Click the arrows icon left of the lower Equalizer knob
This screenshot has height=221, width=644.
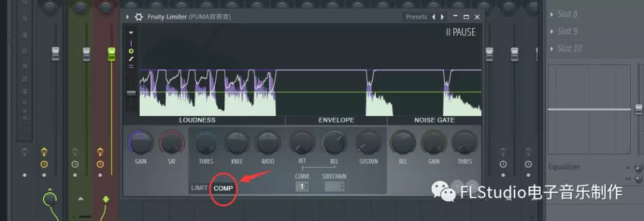pyautogui.click(x=627, y=179)
